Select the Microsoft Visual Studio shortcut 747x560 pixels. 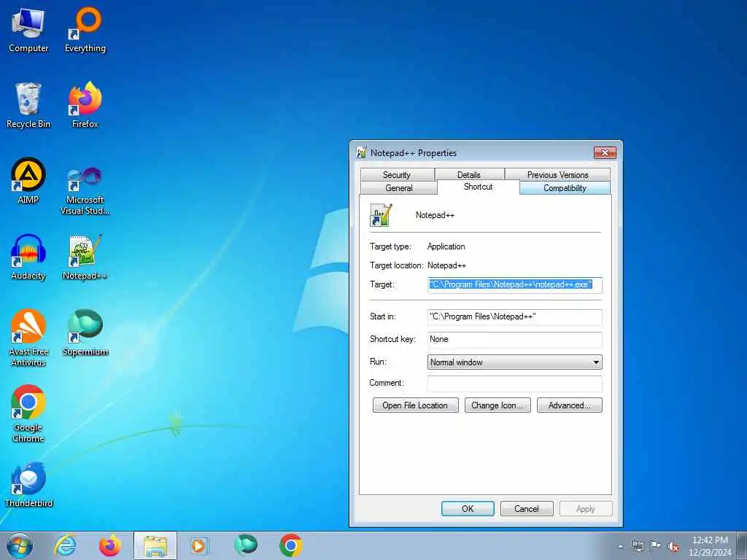tap(85, 190)
